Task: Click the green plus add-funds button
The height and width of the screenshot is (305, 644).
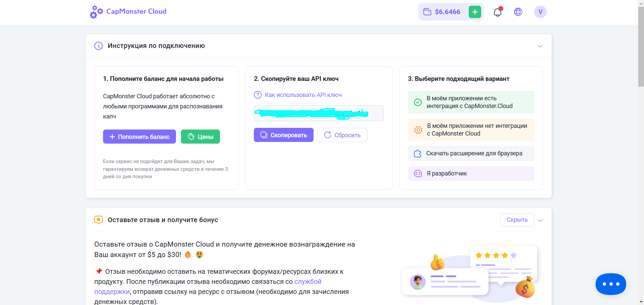Action: point(475,12)
